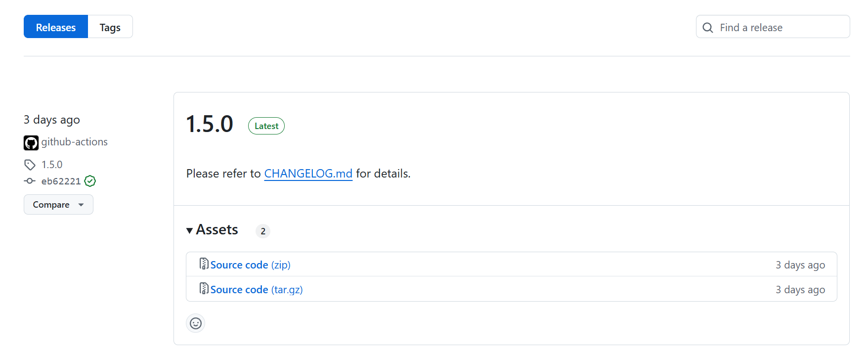
Task: Click the commit icon beside eb62221
Action: point(30,181)
